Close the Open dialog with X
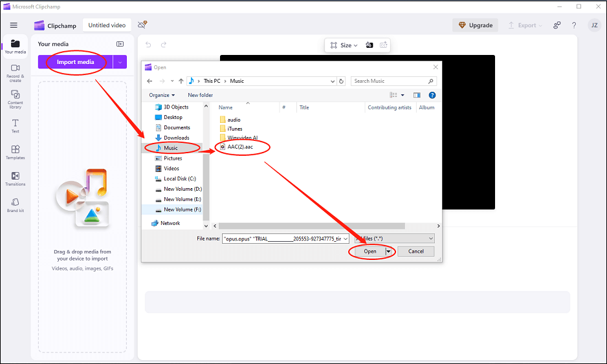Viewport: 607px width, 364px height. 436,67
